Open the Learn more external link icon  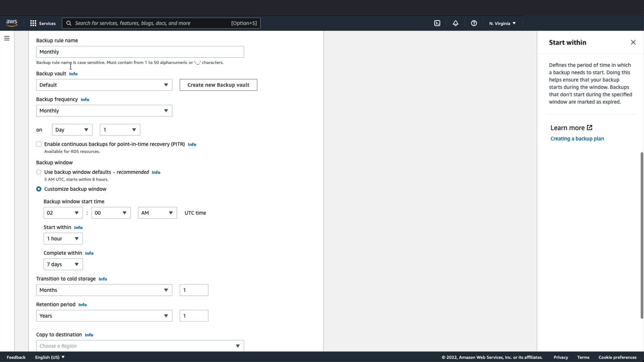[x=590, y=128]
